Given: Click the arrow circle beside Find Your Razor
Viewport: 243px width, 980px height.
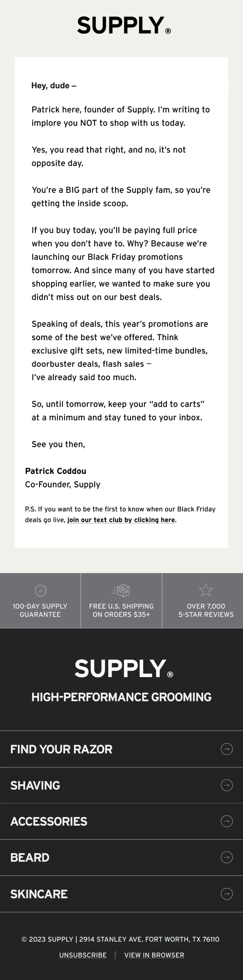Looking at the screenshot, I should click(227, 749).
